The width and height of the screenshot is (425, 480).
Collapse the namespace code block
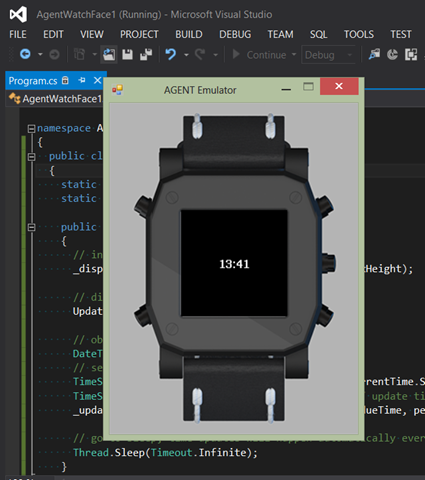(32, 128)
